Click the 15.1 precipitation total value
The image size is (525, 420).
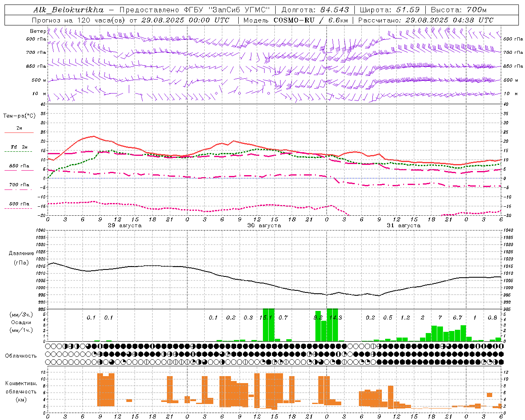[x=266, y=317]
